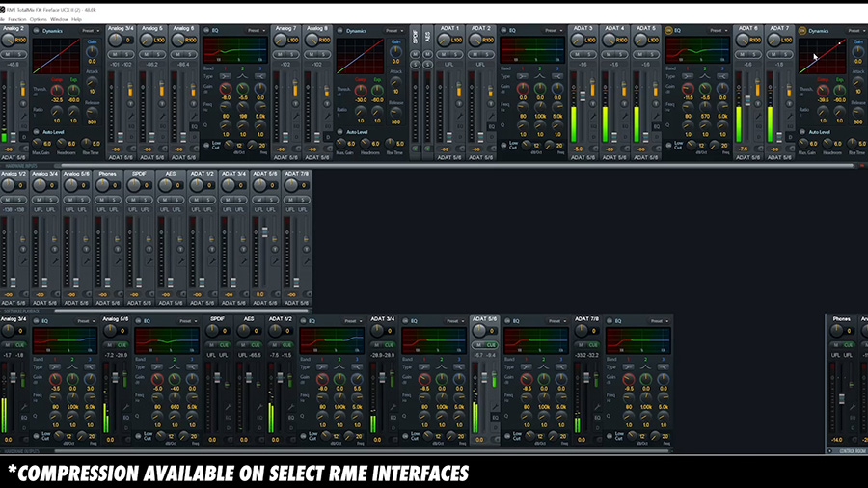
Task: Click the fader on ADAT 3 input channel
Action: pyautogui.click(x=583, y=96)
